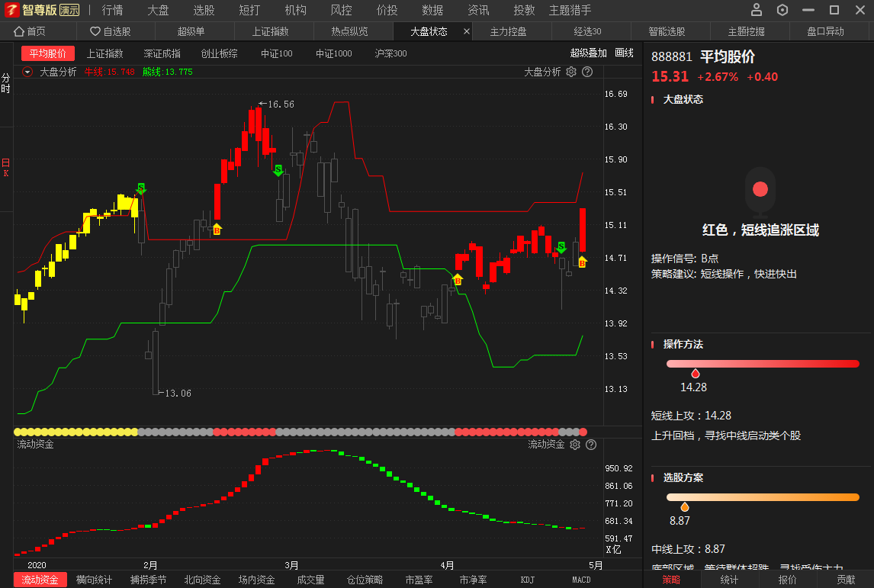Screen dimensions: 874x588
Task: Select the 沪深300 index option
Action: click(x=390, y=53)
